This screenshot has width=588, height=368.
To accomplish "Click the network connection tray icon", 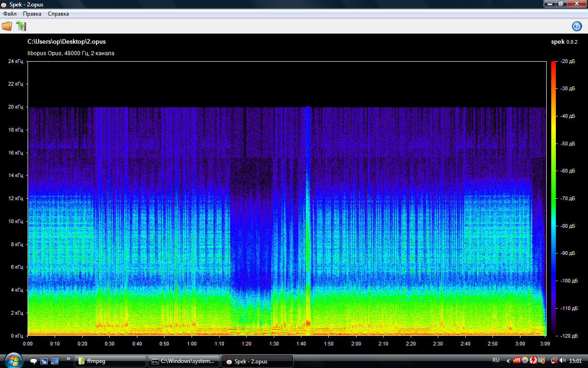I will [x=554, y=361].
